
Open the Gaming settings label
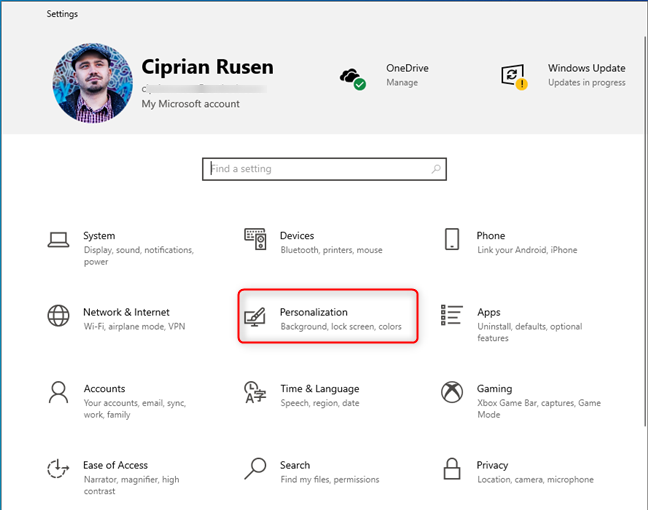tap(494, 388)
